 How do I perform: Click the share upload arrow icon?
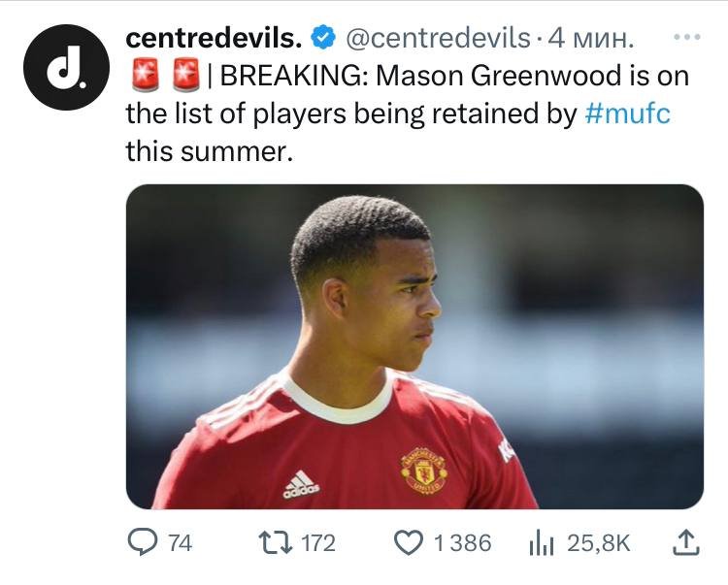[686, 542]
